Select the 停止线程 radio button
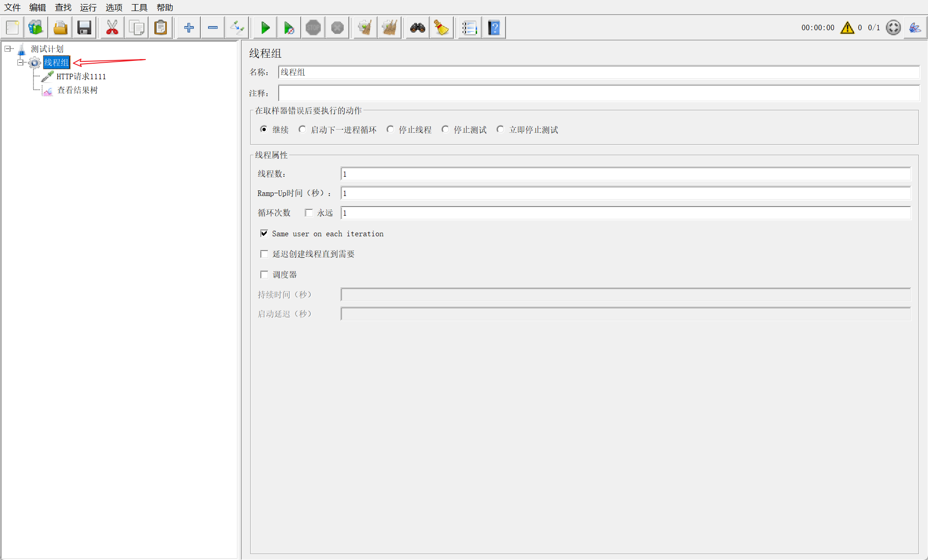 click(x=390, y=130)
